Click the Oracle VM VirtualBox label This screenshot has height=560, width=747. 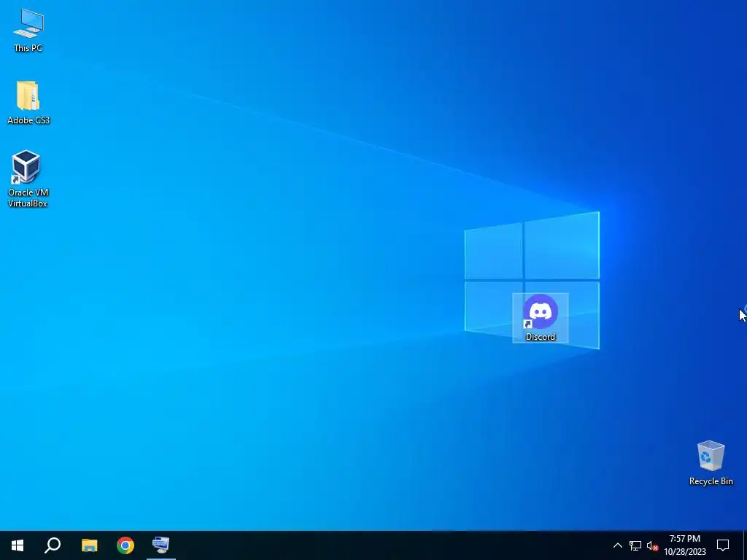pos(28,198)
